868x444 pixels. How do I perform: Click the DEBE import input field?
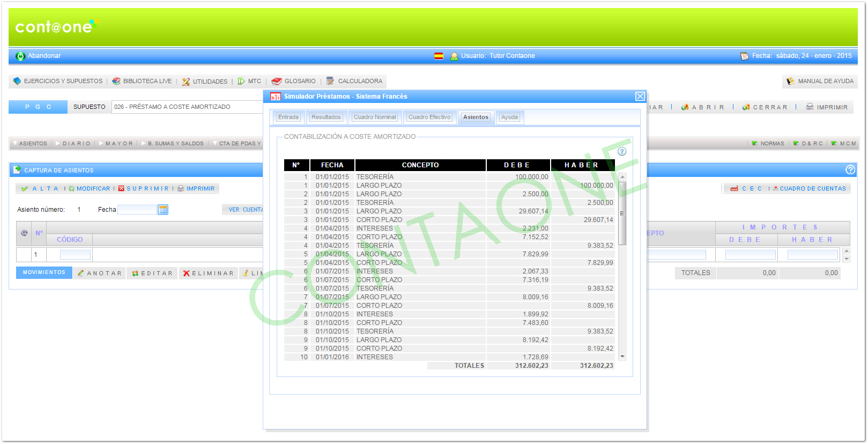tap(750, 255)
